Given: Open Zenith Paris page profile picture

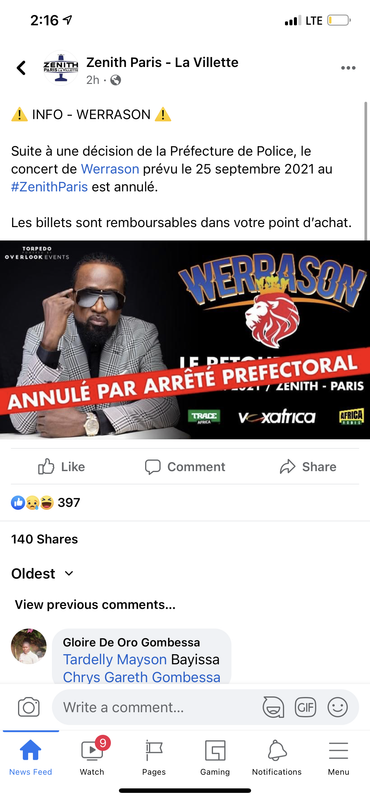Looking at the screenshot, I should [61, 68].
